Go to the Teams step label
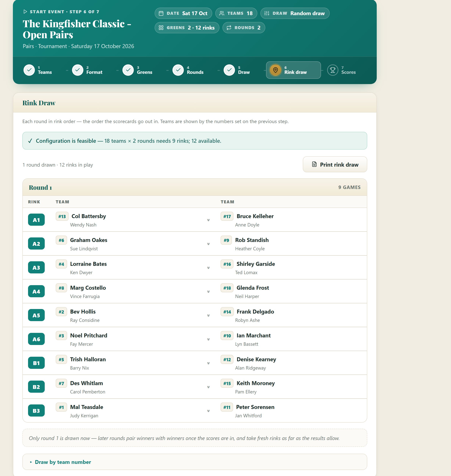This screenshot has width=451, height=476. point(45,72)
